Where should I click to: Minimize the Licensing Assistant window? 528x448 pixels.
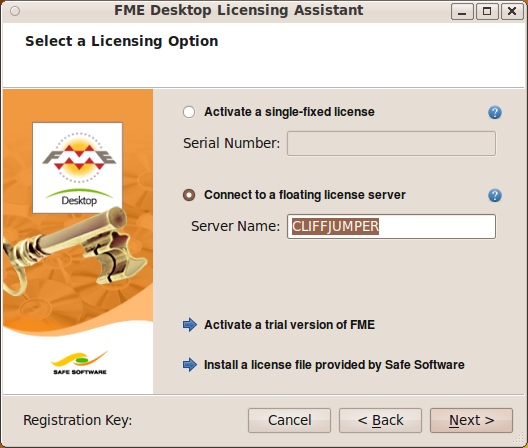(462, 12)
